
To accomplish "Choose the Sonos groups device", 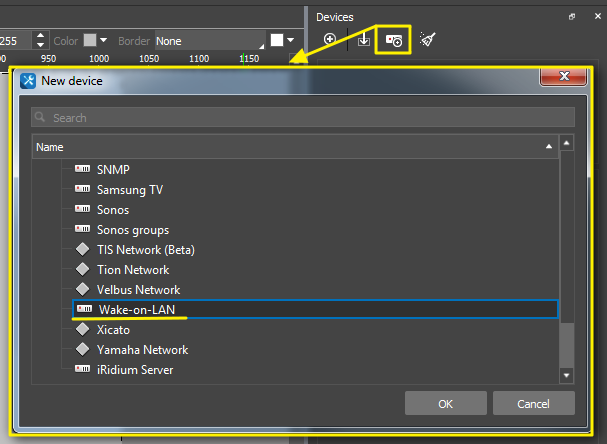I will [134, 229].
